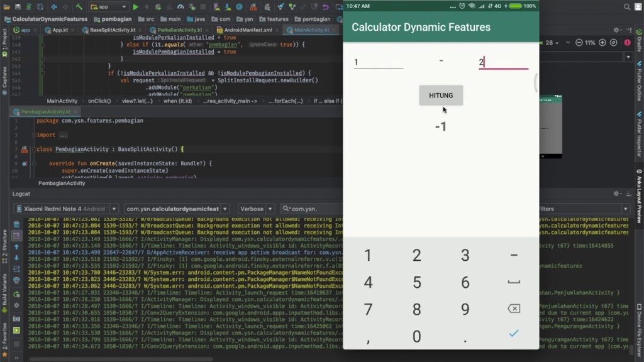Tap key 8 on the phone keypad

point(416,309)
